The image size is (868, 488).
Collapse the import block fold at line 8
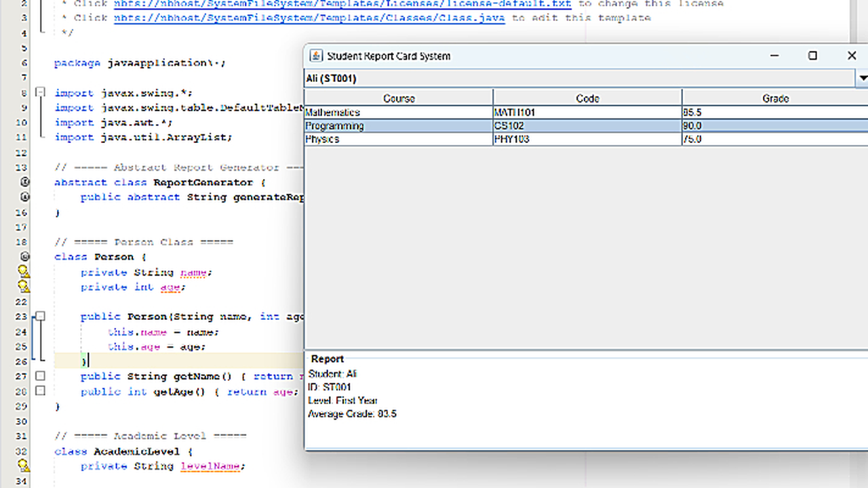pyautogui.click(x=40, y=92)
